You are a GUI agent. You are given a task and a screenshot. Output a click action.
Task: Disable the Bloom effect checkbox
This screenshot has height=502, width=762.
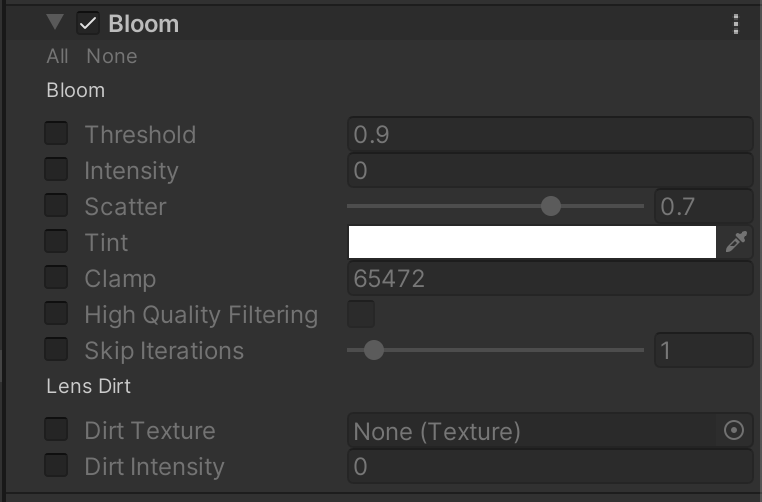(x=88, y=24)
